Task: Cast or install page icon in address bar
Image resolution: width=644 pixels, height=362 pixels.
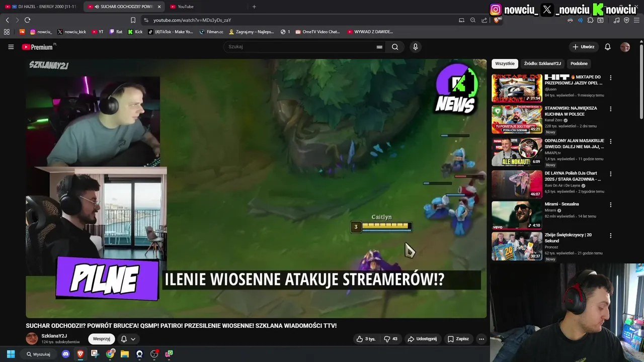Action: pos(461,20)
